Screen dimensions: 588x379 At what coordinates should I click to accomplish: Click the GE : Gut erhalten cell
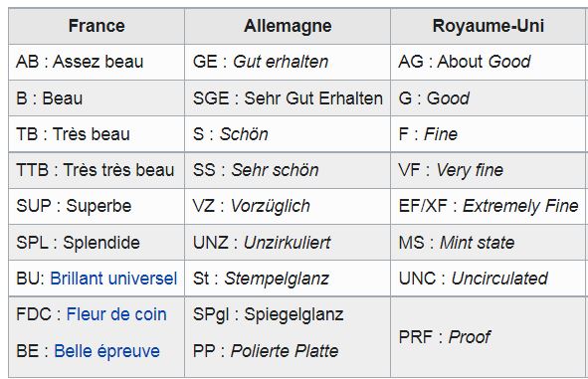coord(288,62)
